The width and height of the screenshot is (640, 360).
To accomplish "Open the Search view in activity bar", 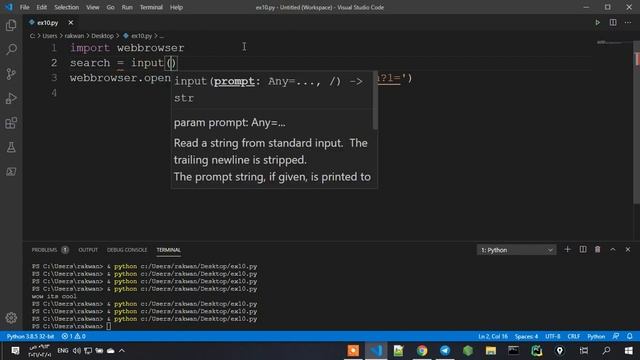I will pos(11,49).
